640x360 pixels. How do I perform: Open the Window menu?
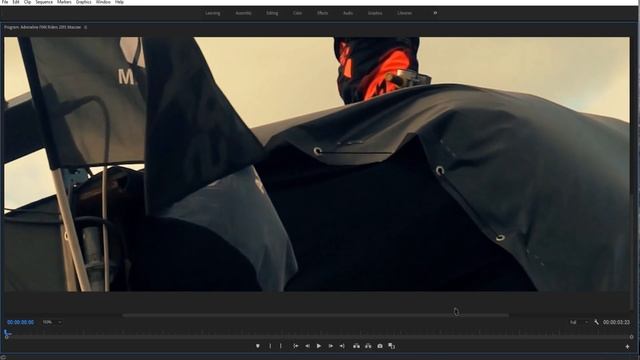coord(103,2)
